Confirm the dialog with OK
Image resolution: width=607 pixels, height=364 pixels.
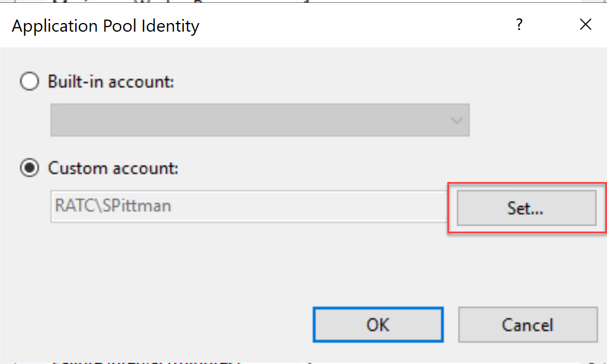coord(378,325)
